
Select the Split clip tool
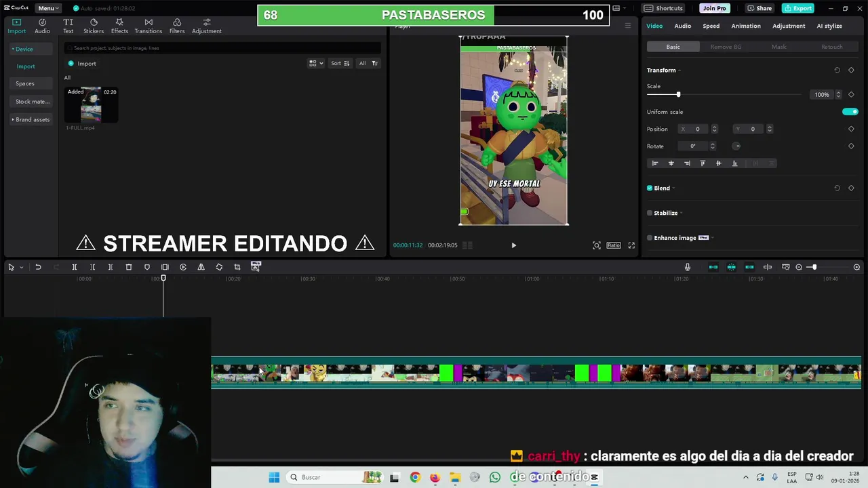point(75,267)
